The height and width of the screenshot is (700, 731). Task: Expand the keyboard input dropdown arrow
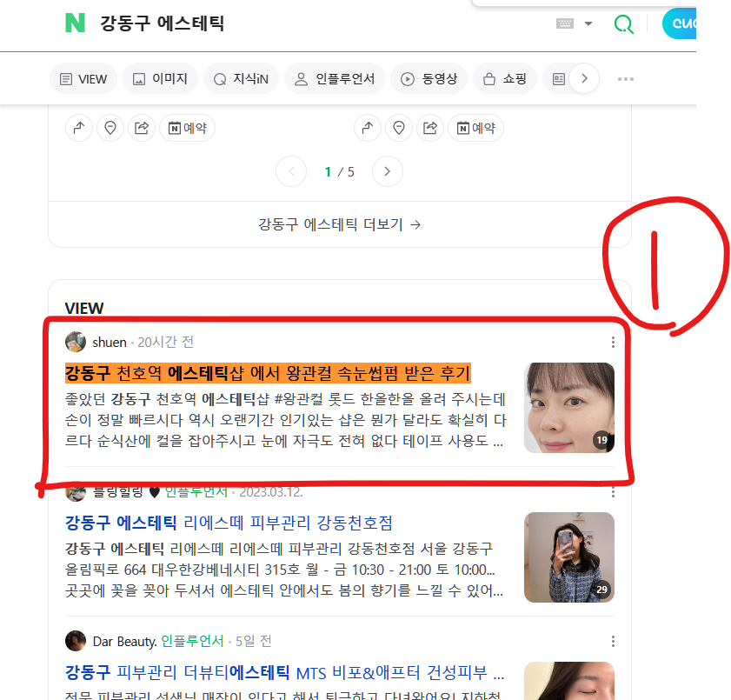pos(588,23)
